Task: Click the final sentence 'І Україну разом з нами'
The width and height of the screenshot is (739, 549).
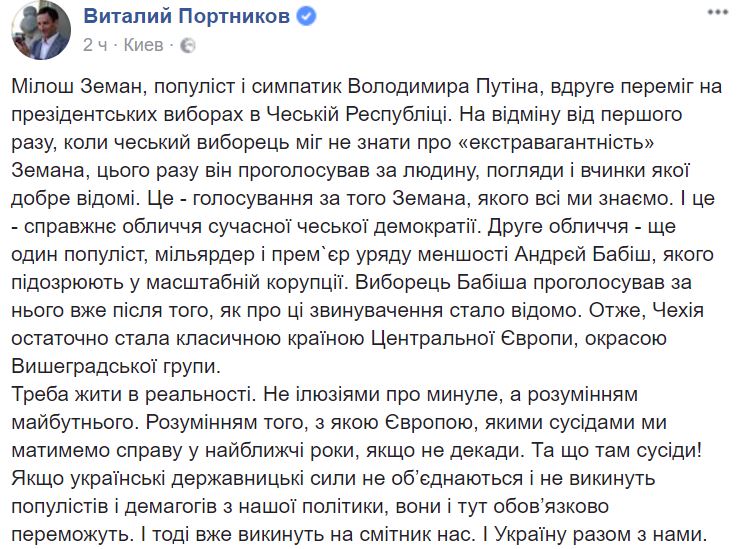Action: click(x=596, y=534)
